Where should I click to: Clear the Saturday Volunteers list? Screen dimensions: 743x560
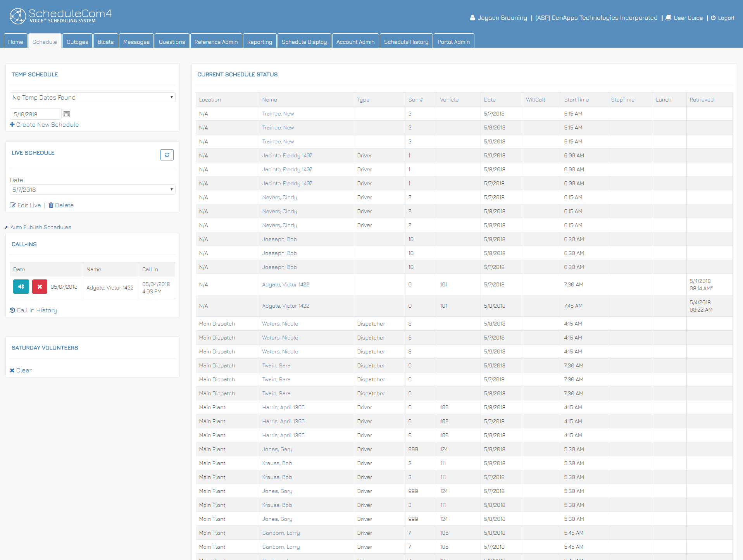24,370
